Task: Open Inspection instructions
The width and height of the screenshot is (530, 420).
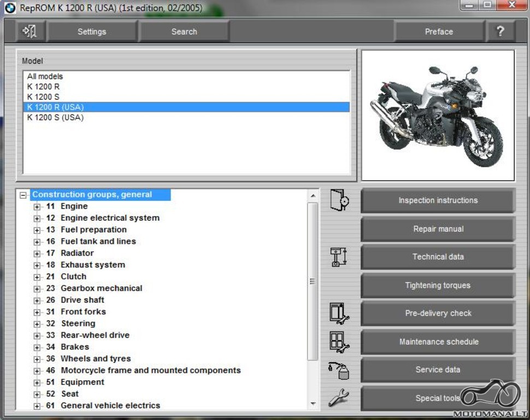Action: [438, 200]
